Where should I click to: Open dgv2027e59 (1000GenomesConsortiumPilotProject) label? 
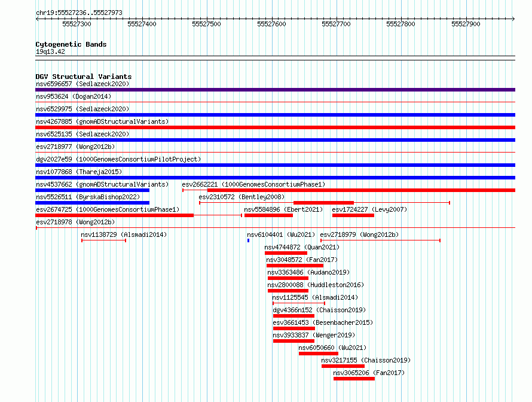[118, 159]
